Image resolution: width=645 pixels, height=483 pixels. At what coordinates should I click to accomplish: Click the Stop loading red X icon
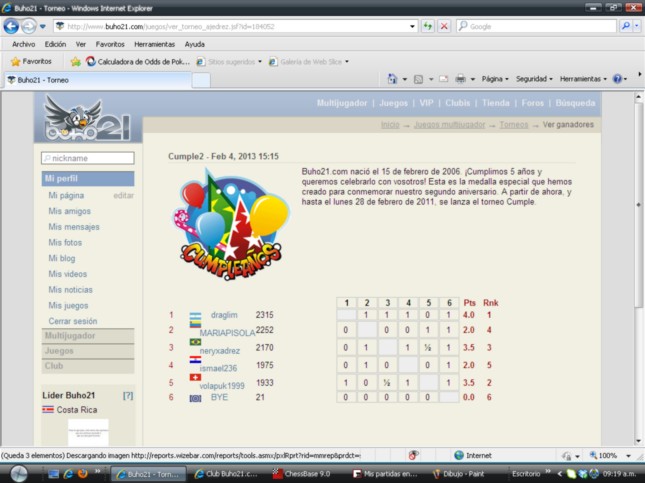click(444, 26)
